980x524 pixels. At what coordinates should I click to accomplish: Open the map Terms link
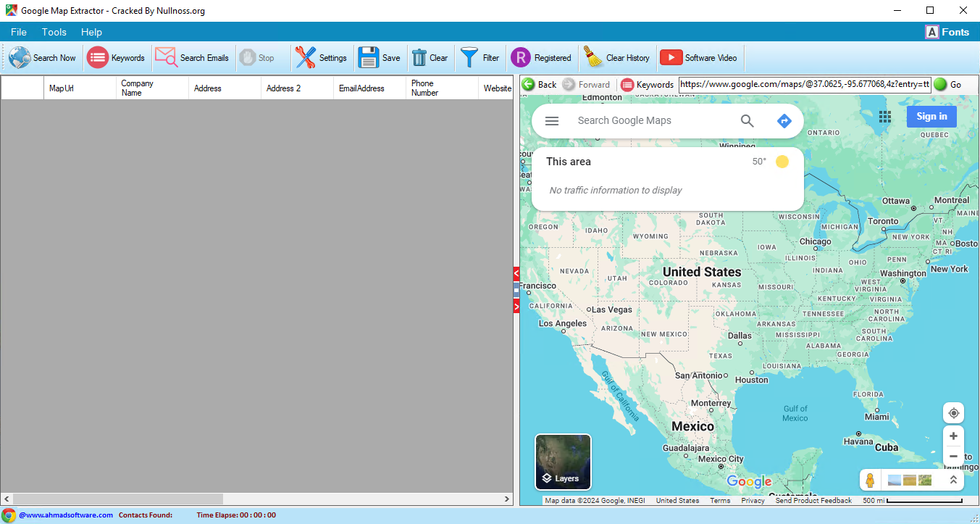(720, 500)
